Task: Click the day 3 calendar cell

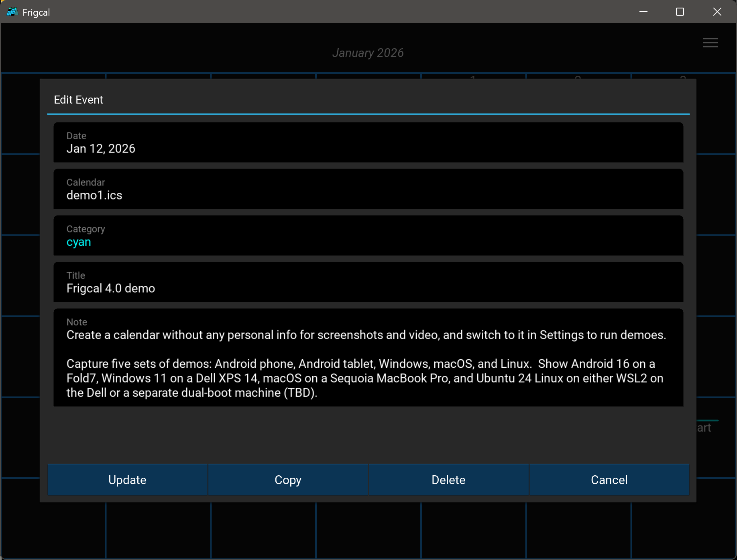Action: pyautogui.click(x=682, y=76)
